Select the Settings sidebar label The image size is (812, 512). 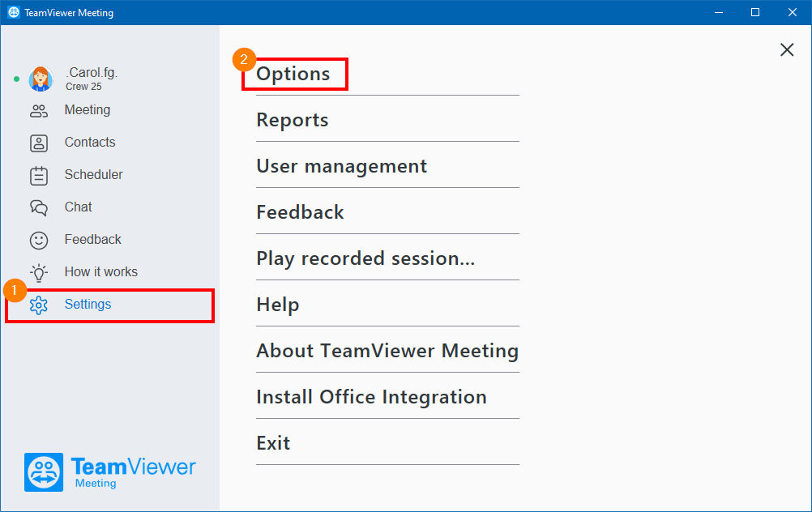(x=88, y=304)
